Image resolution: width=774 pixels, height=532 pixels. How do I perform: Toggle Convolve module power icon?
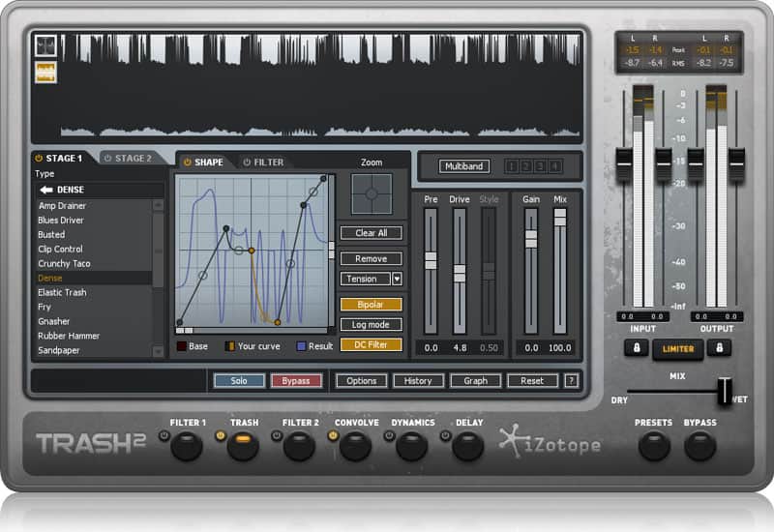coord(333,436)
